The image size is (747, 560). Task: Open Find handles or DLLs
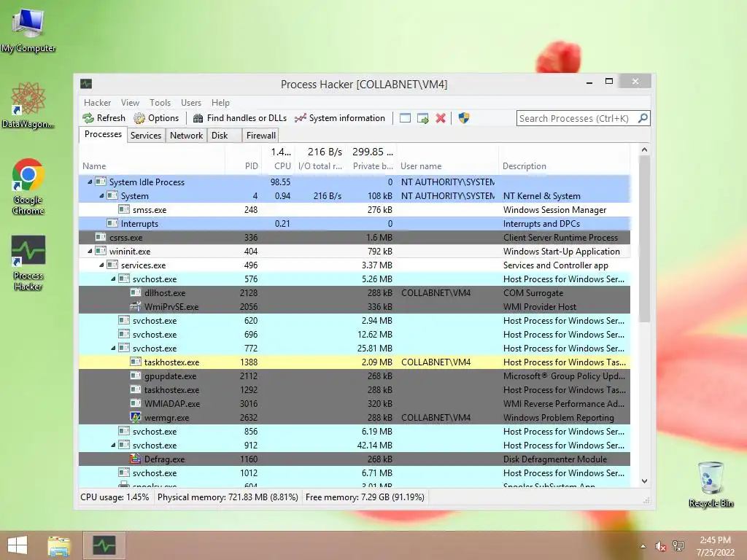pos(240,118)
